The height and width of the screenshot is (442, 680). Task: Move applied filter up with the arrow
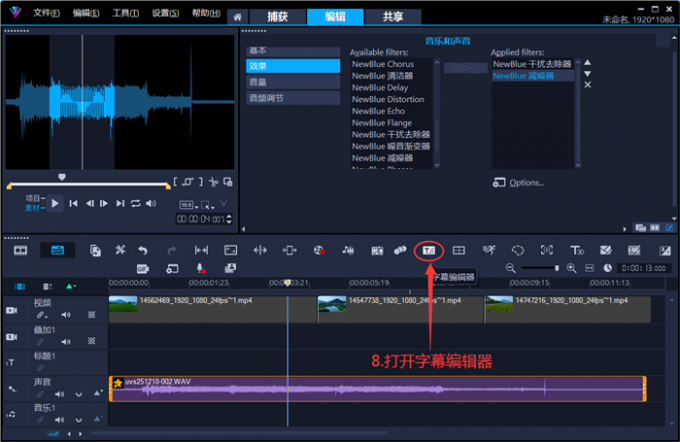(587, 62)
